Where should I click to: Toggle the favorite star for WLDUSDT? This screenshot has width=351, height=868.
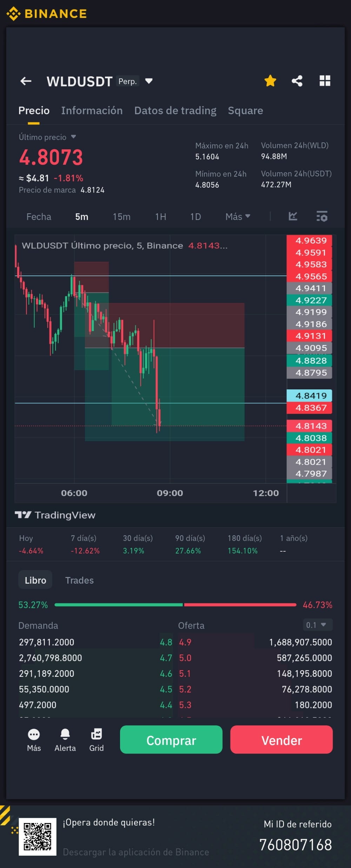click(x=270, y=81)
